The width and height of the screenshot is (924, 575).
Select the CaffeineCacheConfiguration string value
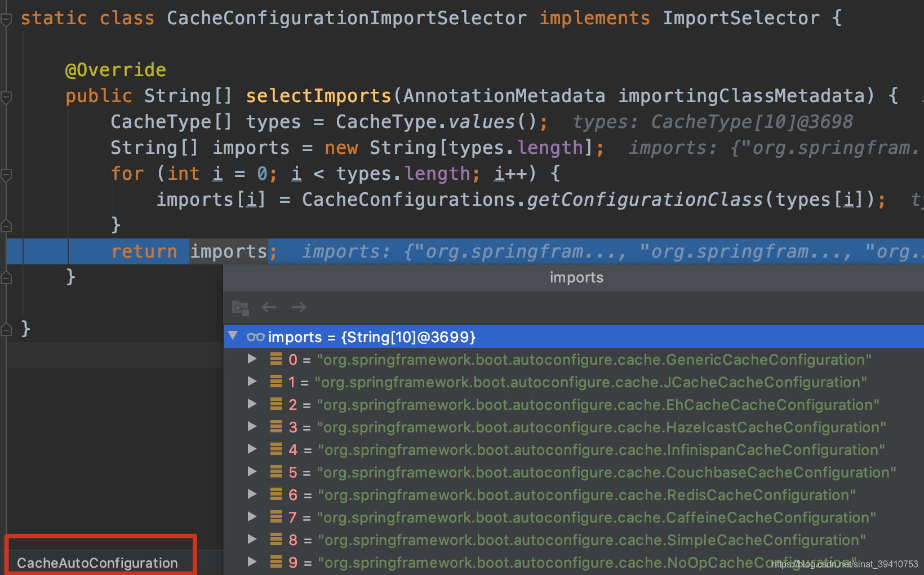click(596, 517)
